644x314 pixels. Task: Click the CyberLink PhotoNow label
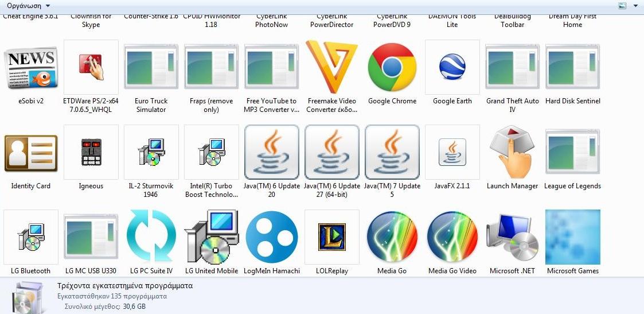click(271, 21)
